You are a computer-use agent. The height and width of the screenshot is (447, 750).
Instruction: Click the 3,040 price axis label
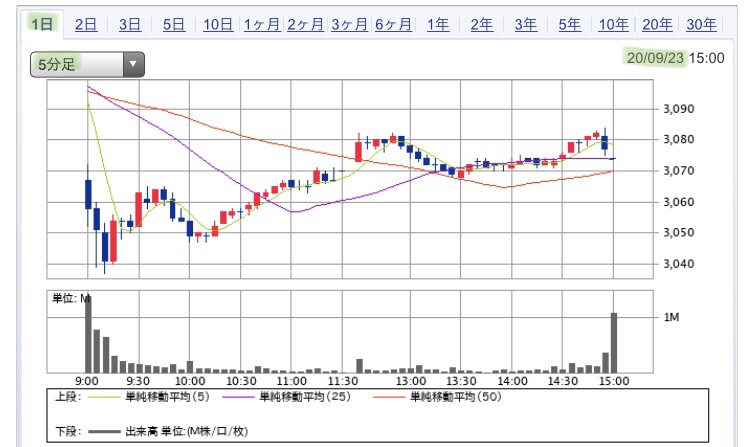(679, 263)
